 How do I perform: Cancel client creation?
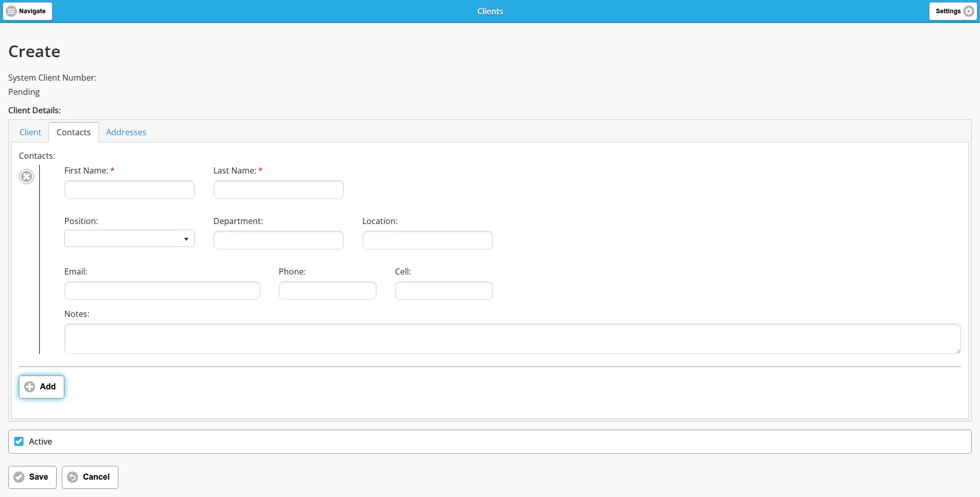tap(90, 477)
